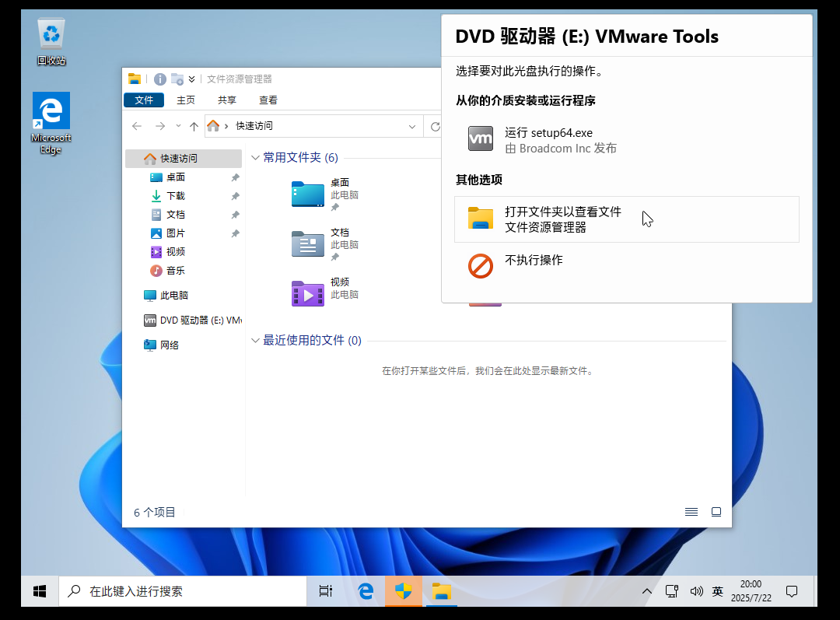Collapse the 最近使用的文件 section
Image resolution: width=840 pixels, height=620 pixels.
[x=254, y=341]
